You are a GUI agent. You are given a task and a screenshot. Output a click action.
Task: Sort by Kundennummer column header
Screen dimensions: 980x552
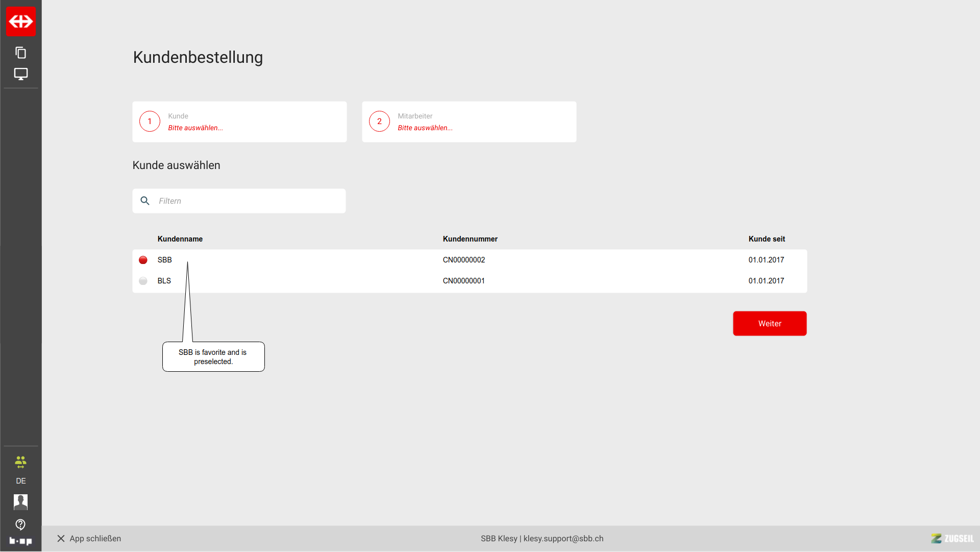pyautogui.click(x=470, y=239)
